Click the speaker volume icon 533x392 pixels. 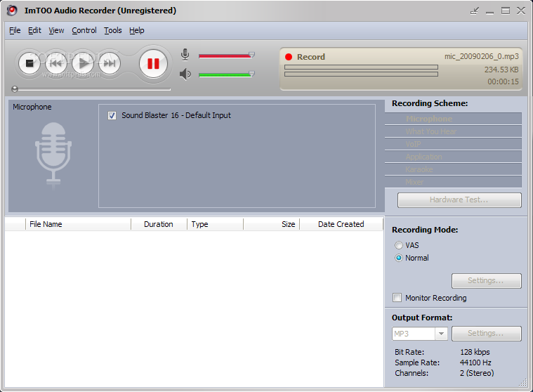(x=185, y=74)
